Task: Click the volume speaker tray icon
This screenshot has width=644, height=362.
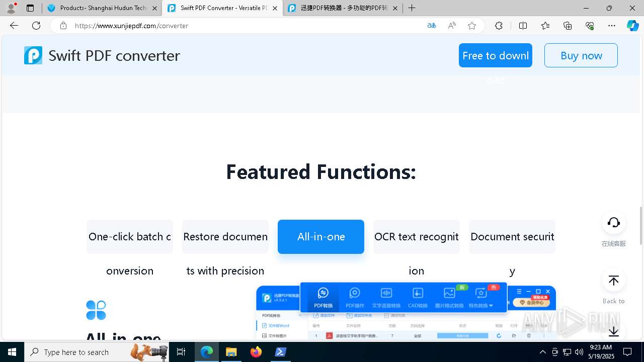Action: tap(579, 352)
